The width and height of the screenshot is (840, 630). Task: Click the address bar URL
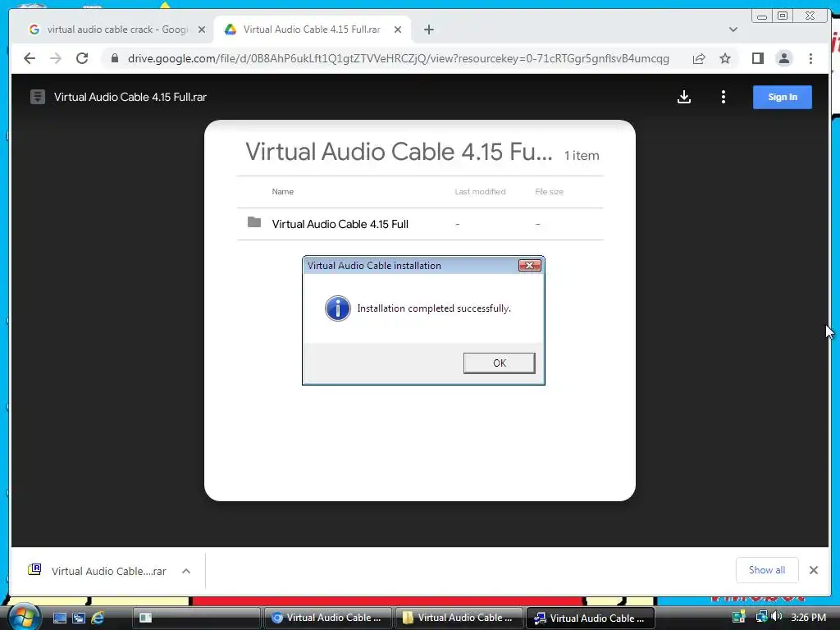point(398,58)
